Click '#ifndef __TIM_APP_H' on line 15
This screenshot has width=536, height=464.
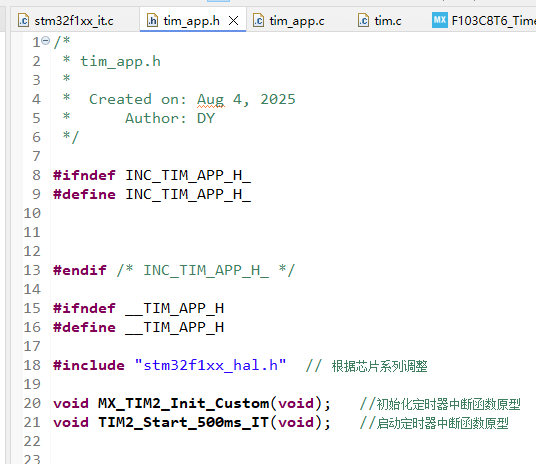(x=138, y=308)
